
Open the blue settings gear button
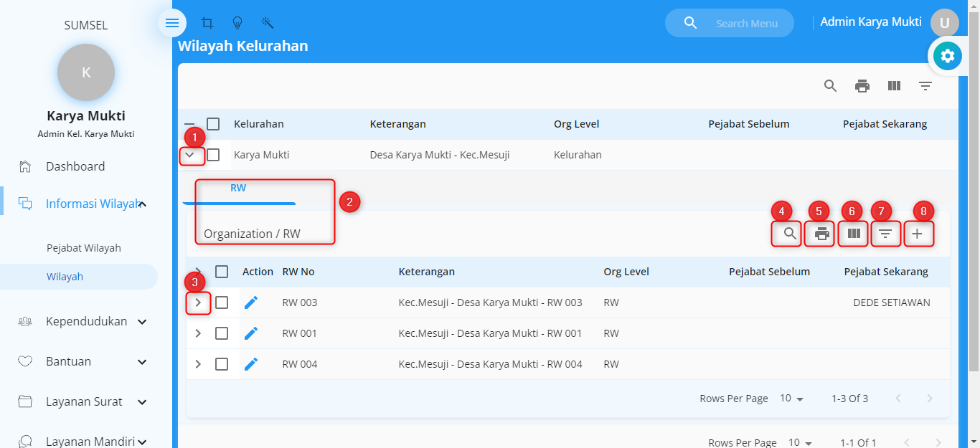[x=947, y=56]
